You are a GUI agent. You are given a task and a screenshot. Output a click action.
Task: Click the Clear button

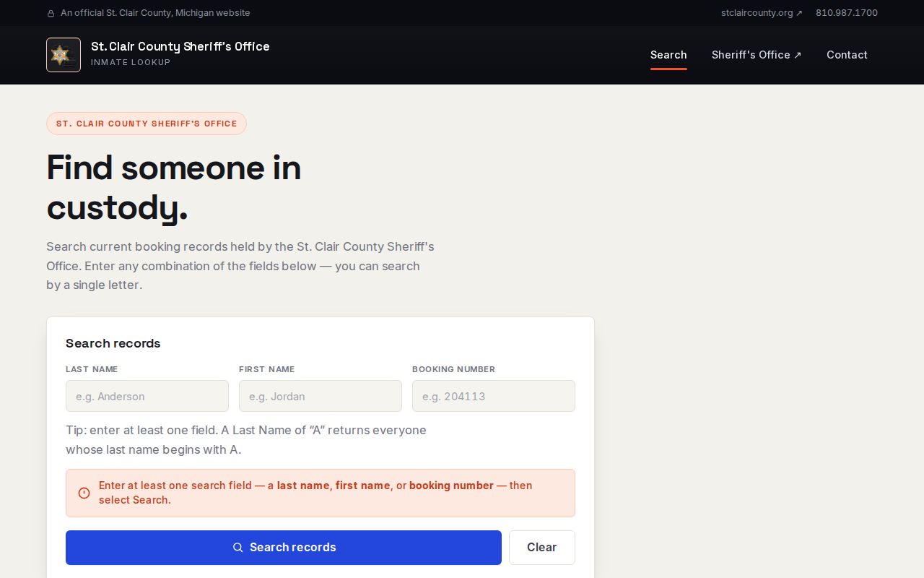(542, 548)
